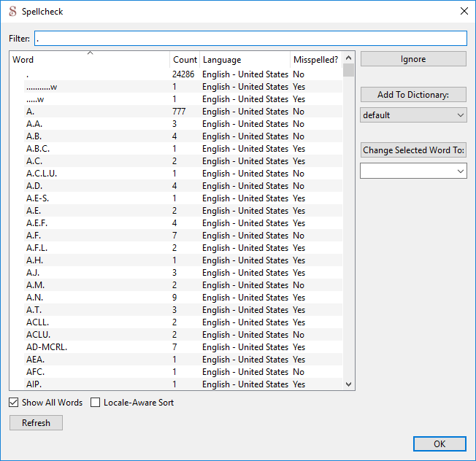Select the AD-MCRL. word row
Screen dimensions: 476x461
pos(47,347)
